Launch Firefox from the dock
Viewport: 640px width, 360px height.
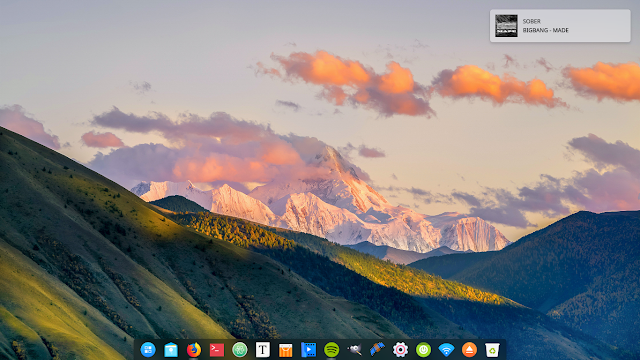194,350
